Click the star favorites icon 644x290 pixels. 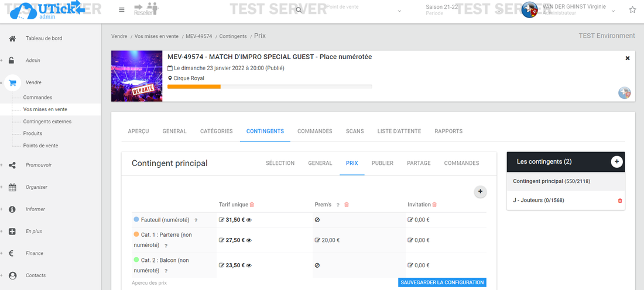coord(632,10)
